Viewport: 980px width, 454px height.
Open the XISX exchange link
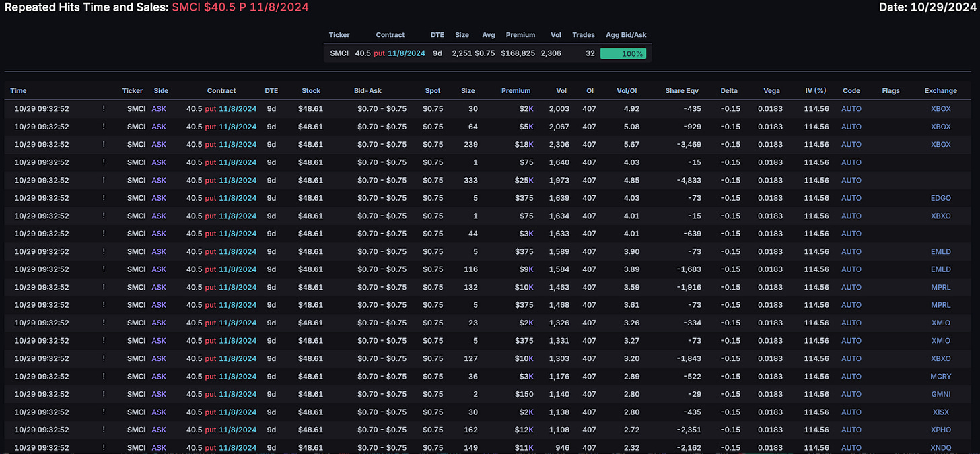pos(940,412)
